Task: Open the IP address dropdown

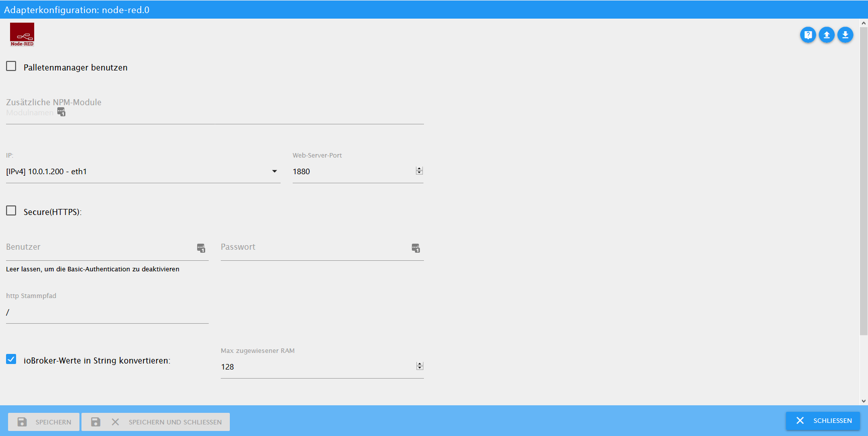Action: (143, 171)
